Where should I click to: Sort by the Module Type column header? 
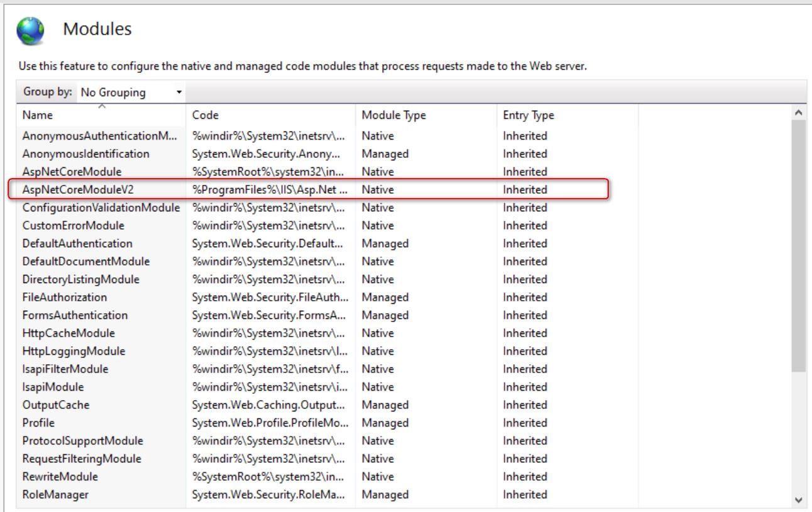click(427, 116)
